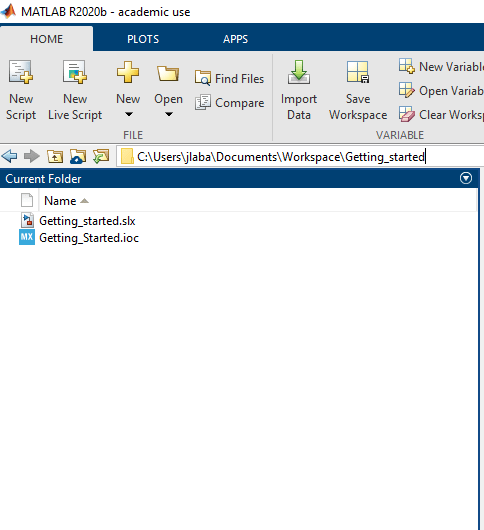The image size is (484, 530).
Task: Open Current Folder panel actions menu
Action: [x=466, y=178]
